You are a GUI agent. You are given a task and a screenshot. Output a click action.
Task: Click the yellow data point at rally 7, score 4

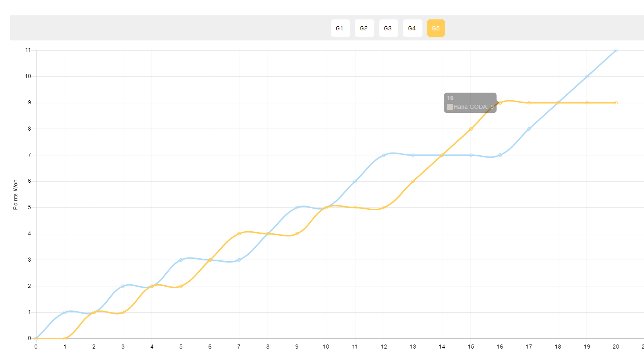(239, 234)
